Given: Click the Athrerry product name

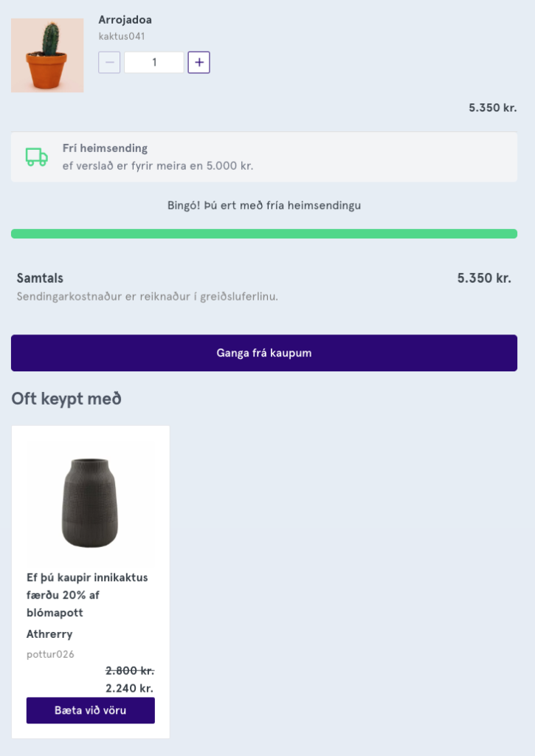Looking at the screenshot, I should 49,634.
